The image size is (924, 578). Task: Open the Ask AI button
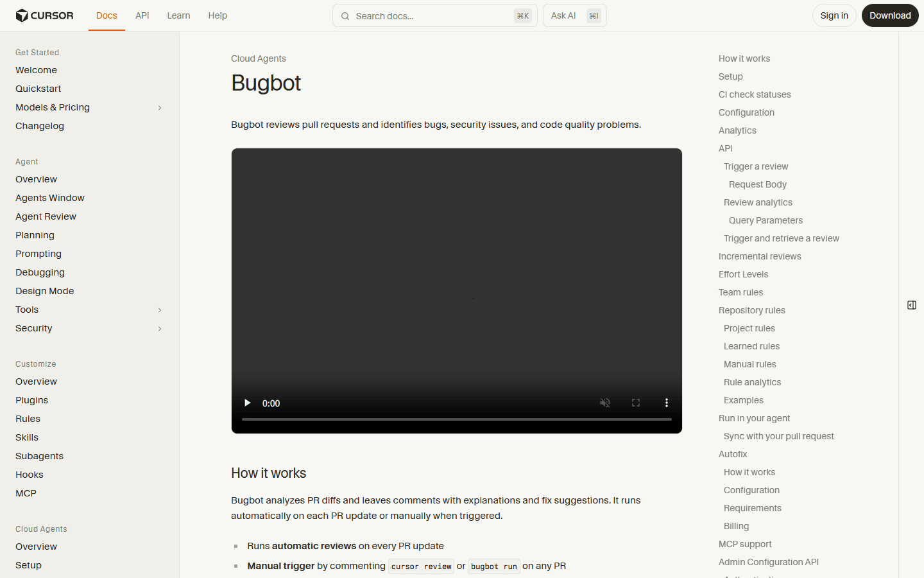[x=575, y=15]
